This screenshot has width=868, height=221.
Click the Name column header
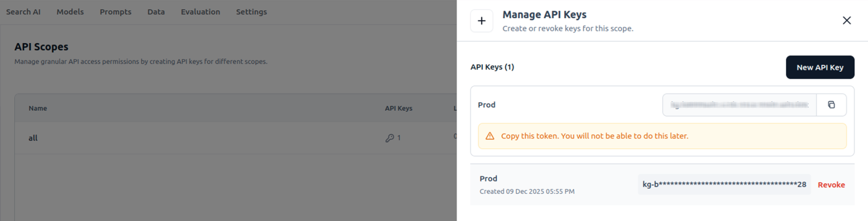coord(38,108)
